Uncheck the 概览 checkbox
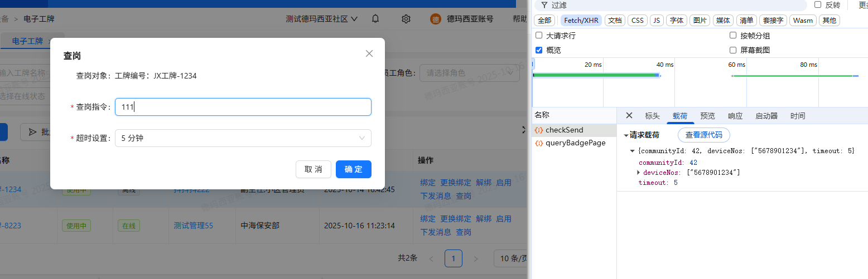The width and height of the screenshot is (868, 279). point(539,50)
